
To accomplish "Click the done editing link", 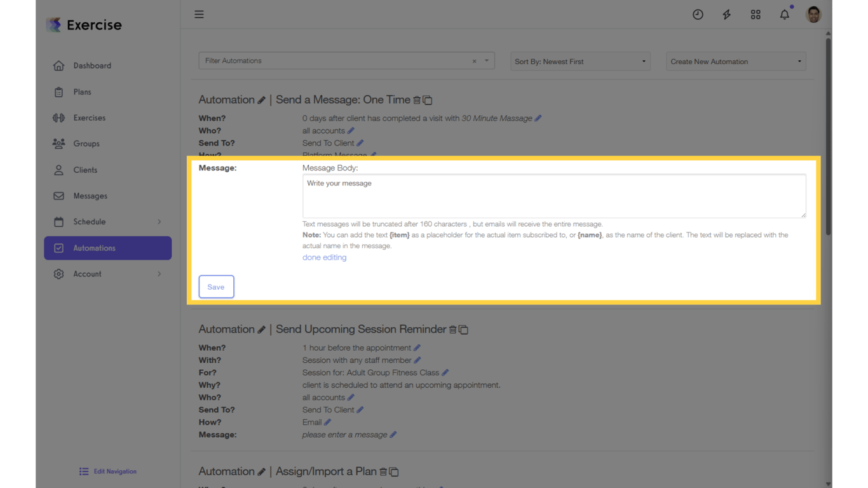I will click(324, 257).
